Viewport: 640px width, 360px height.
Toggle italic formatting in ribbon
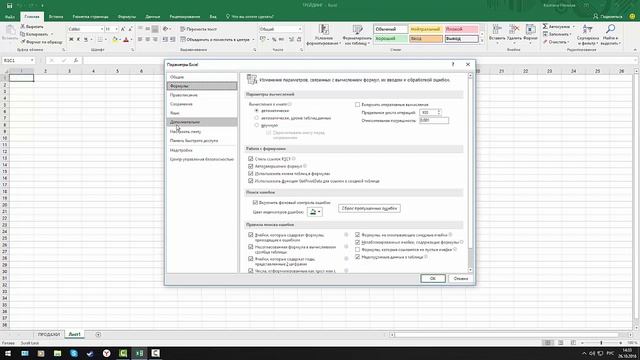tap(78, 40)
